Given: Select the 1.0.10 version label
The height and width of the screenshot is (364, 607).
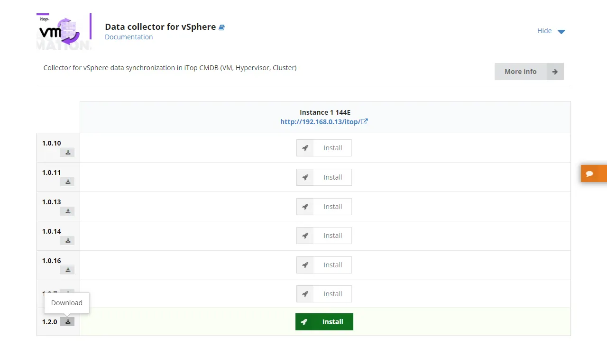Looking at the screenshot, I should click(52, 143).
